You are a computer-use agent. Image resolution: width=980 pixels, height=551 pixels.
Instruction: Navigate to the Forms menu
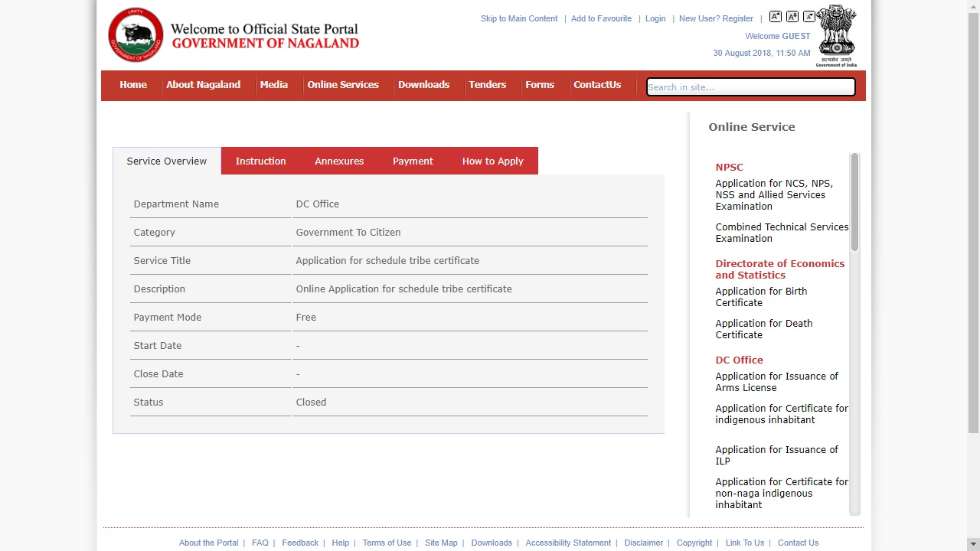540,85
